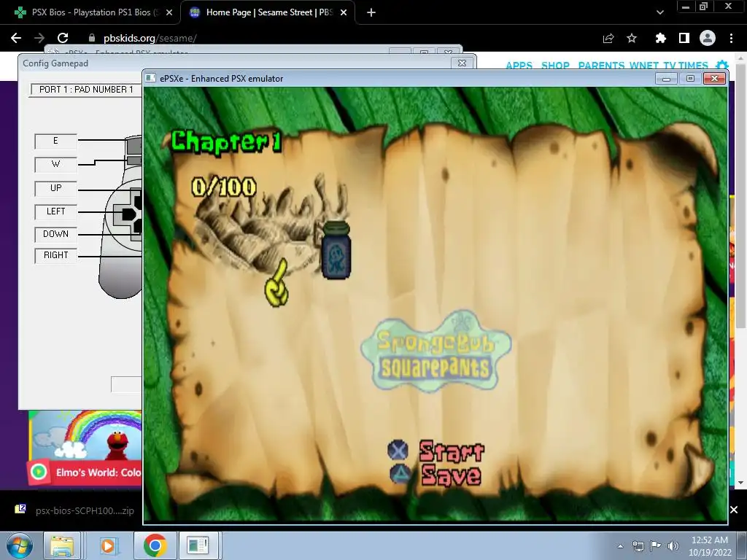Image resolution: width=747 pixels, height=560 pixels.
Task: Close the Config Gamepad dialog
Action: (462, 63)
